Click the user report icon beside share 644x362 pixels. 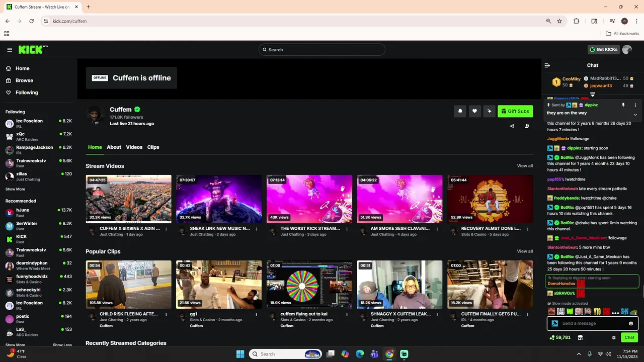click(527, 126)
